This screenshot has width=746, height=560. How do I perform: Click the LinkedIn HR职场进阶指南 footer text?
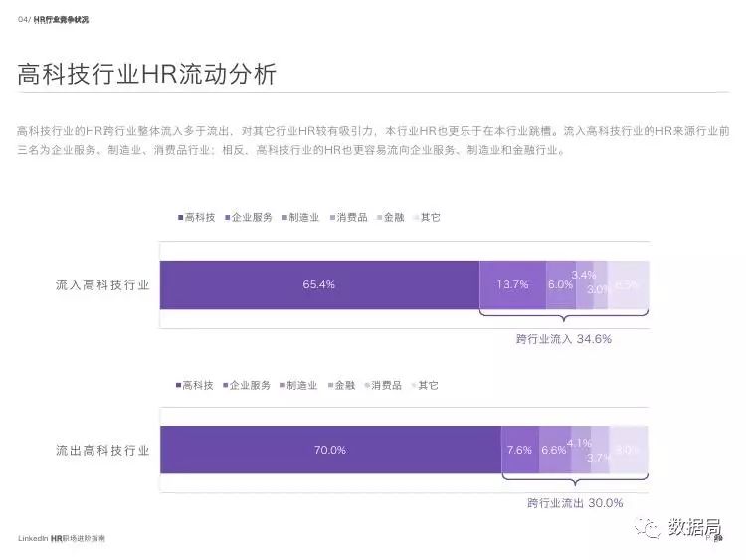point(62,538)
